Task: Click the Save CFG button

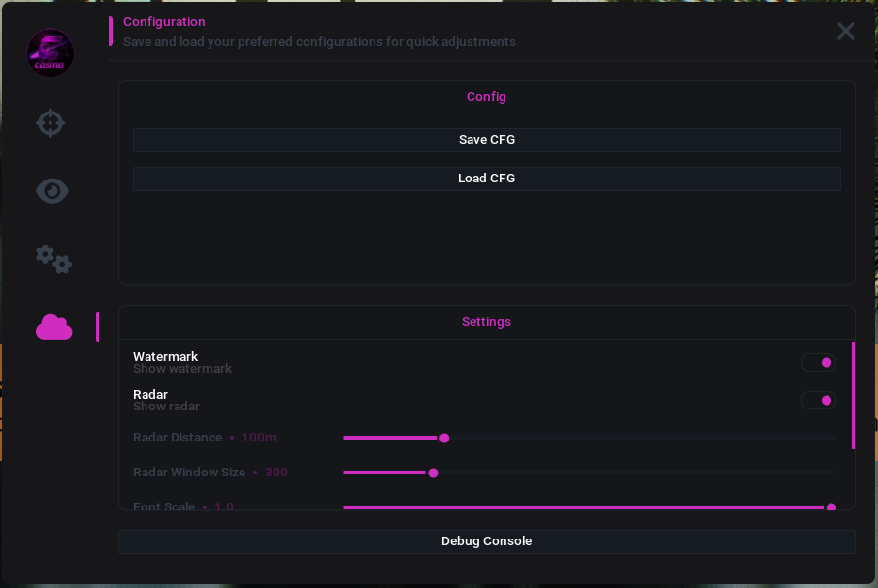Action: [x=487, y=140]
